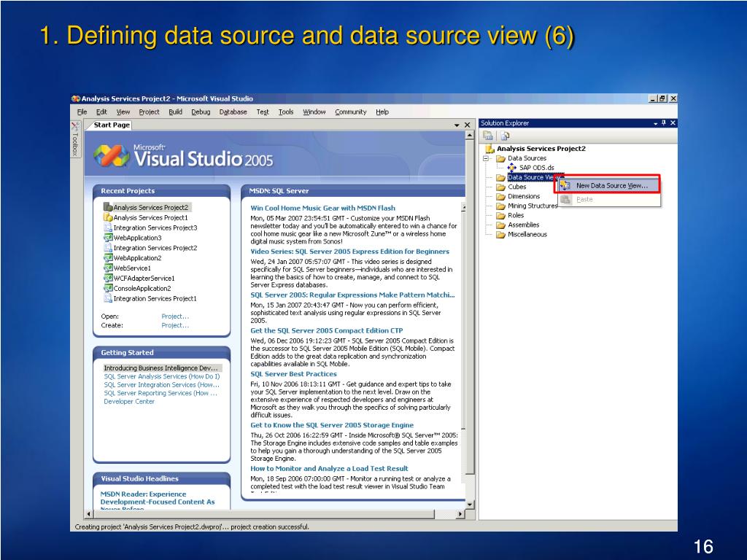Open the Debug menu
747x560 pixels.
[x=201, y=112]
